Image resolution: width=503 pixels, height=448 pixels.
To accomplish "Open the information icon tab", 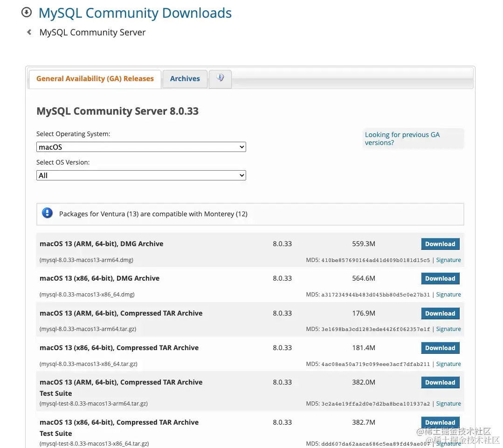I will tap(220, 78).
